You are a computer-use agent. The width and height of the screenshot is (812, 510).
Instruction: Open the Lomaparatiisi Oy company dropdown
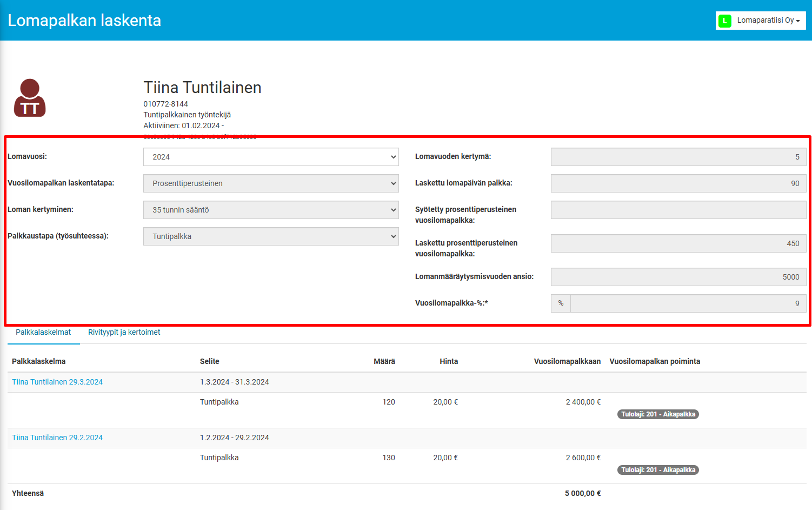pyautogui.click(x=761, y=21)
